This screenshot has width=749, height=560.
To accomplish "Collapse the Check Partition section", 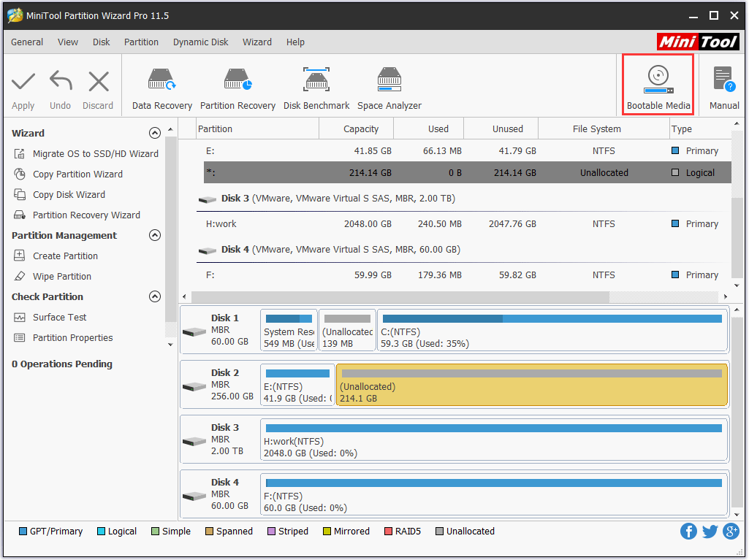I will (155, 296).
